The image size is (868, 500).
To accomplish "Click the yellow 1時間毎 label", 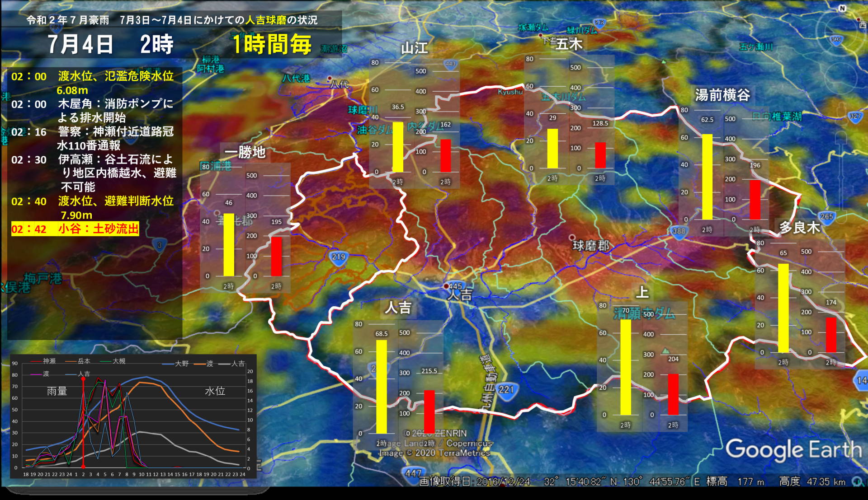I will pos(272,44).
